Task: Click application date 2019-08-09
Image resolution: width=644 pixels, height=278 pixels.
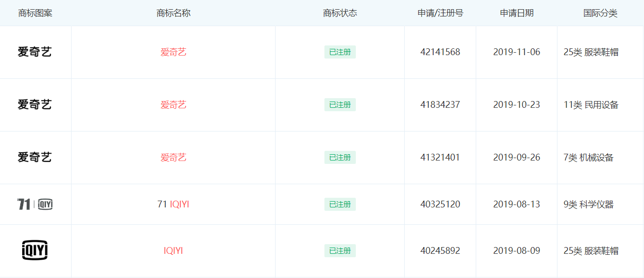Action: pyautogui.click(x=517, y=251)
